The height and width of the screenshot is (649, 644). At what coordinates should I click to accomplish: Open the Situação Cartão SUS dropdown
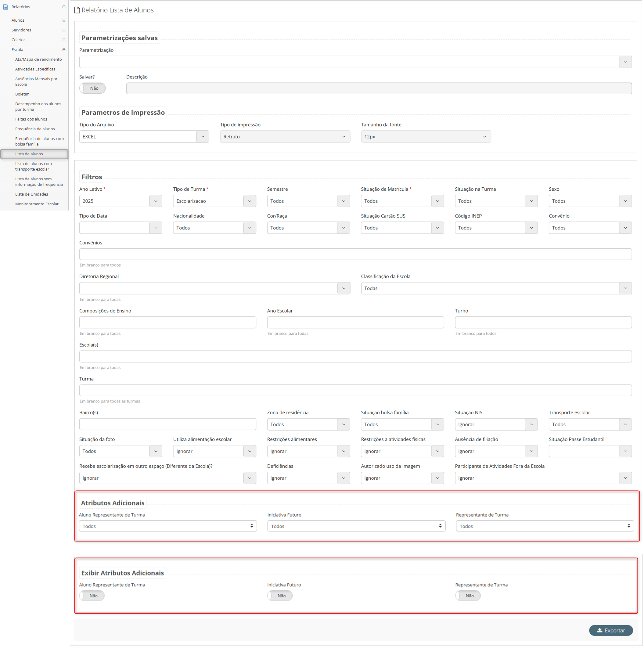(402, 228)
